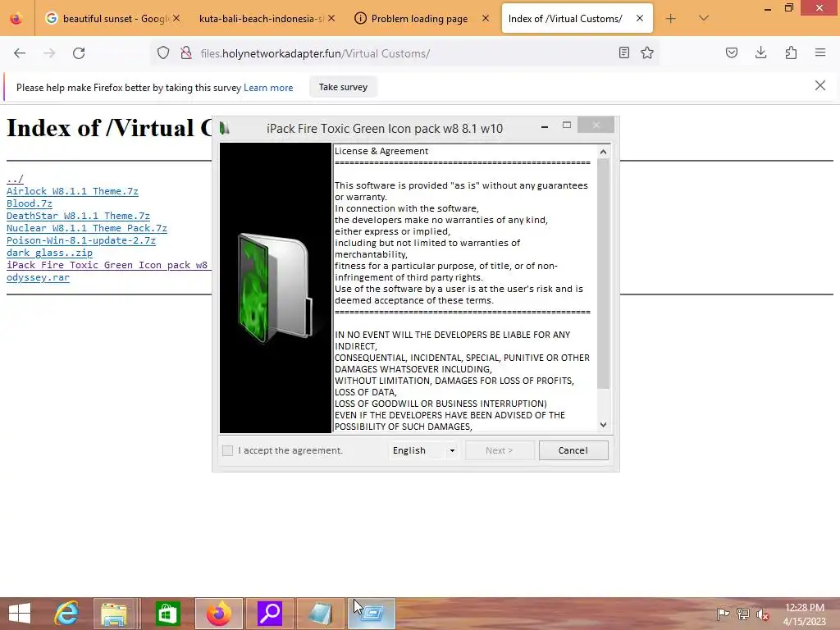This screenshot has width=840, height=630.
Task: Click the license agreement scrollbar thumb
Action: coord(603,274)
